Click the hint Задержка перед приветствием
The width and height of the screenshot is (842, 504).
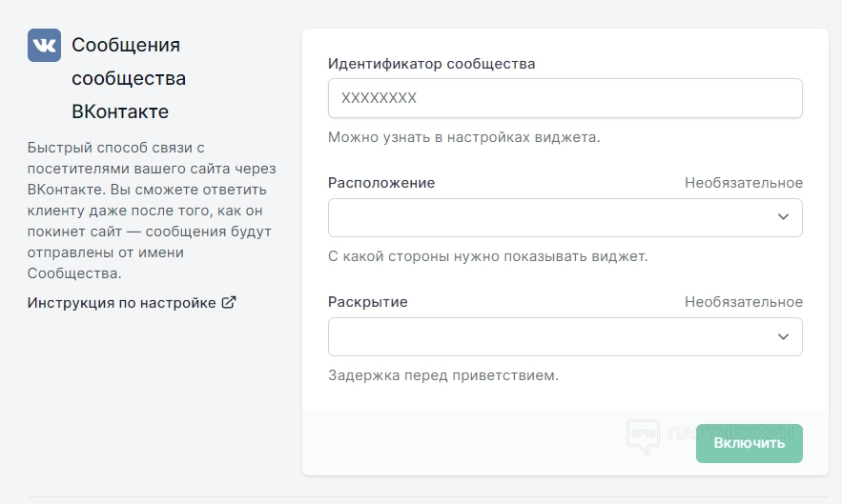442,375
